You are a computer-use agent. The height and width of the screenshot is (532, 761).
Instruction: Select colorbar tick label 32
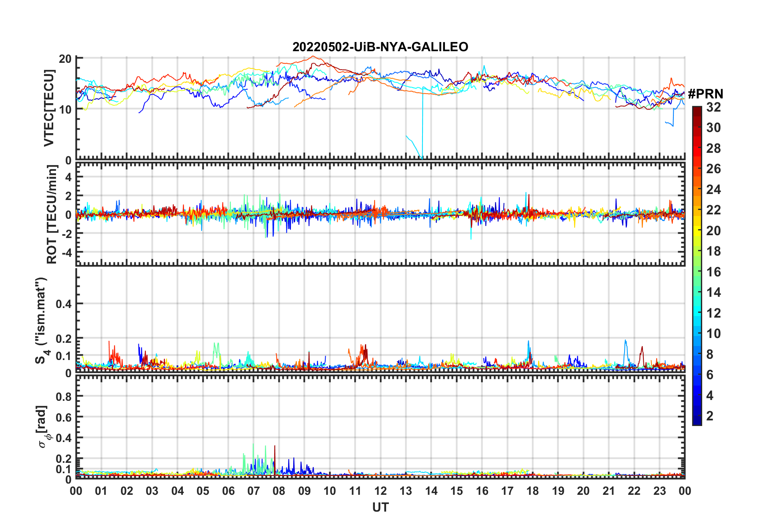click(x=713, y=107)
